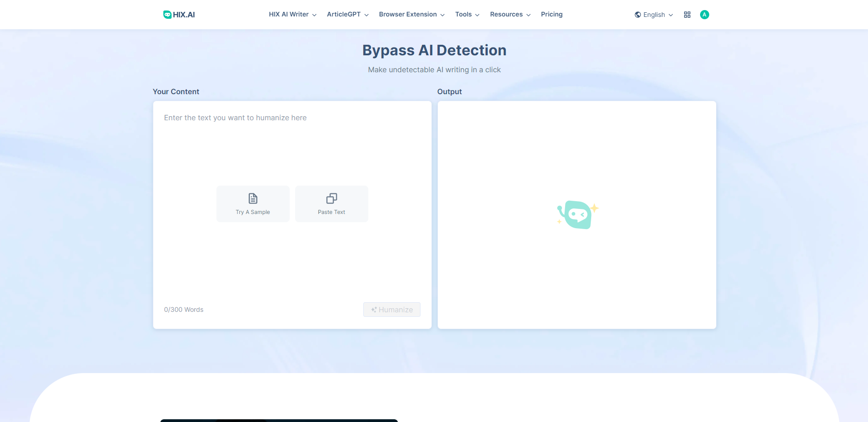Go to the Pricing page
The height and width of the screenshot is (422, 868).
(551, 15)
